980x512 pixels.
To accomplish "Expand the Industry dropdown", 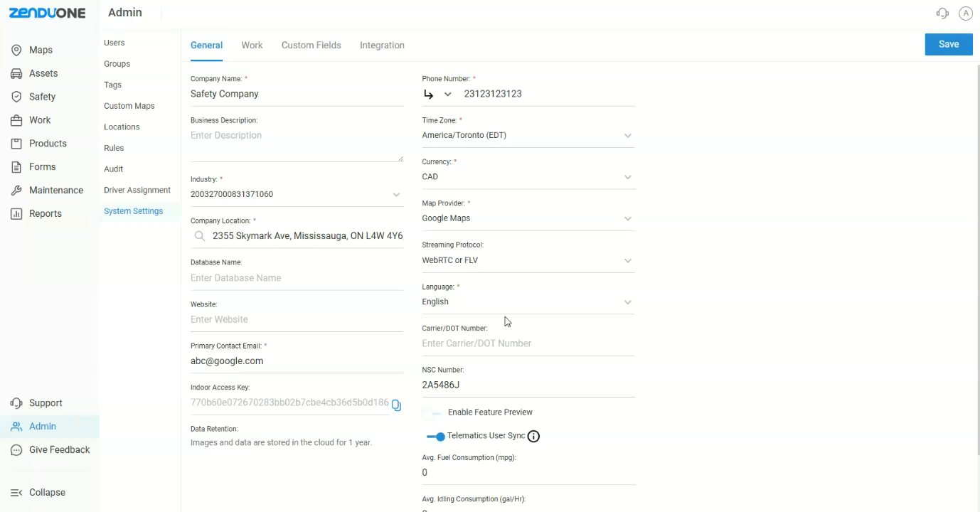I will (396, 195).
